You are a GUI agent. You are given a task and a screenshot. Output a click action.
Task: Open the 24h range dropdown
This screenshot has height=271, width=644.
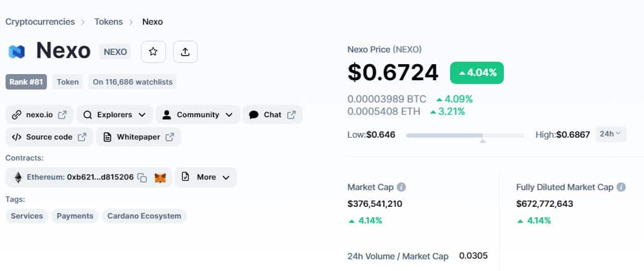pyautogui.click(x=611, y=135)
